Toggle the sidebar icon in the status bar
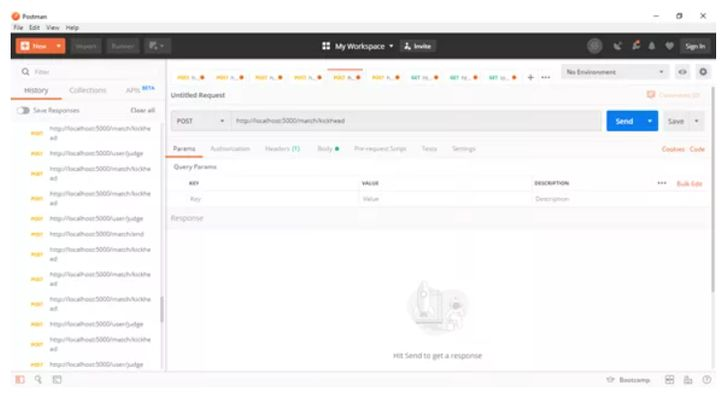This screenshot has height=396, width=720. click(20, 379)
